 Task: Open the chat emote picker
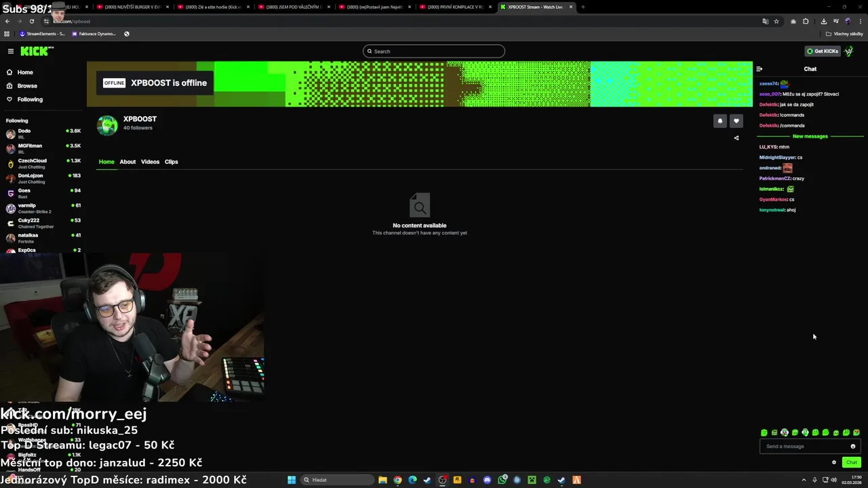(853, 446)
